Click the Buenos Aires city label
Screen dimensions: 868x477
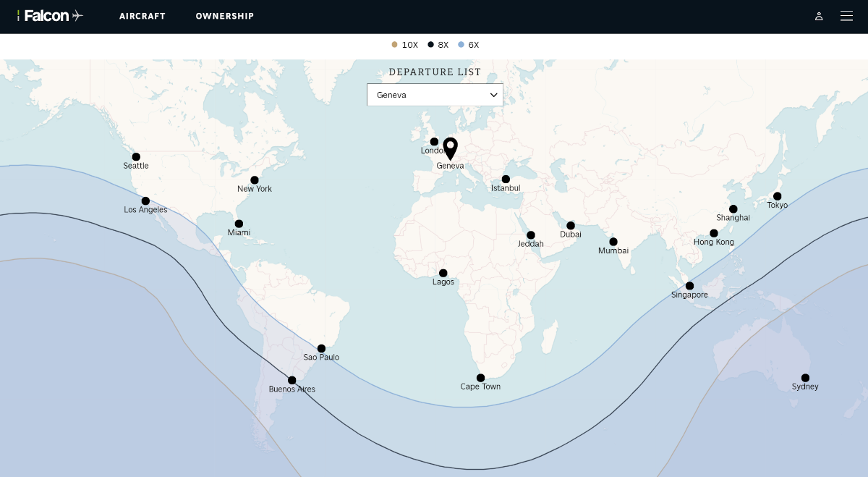(292, 389)
